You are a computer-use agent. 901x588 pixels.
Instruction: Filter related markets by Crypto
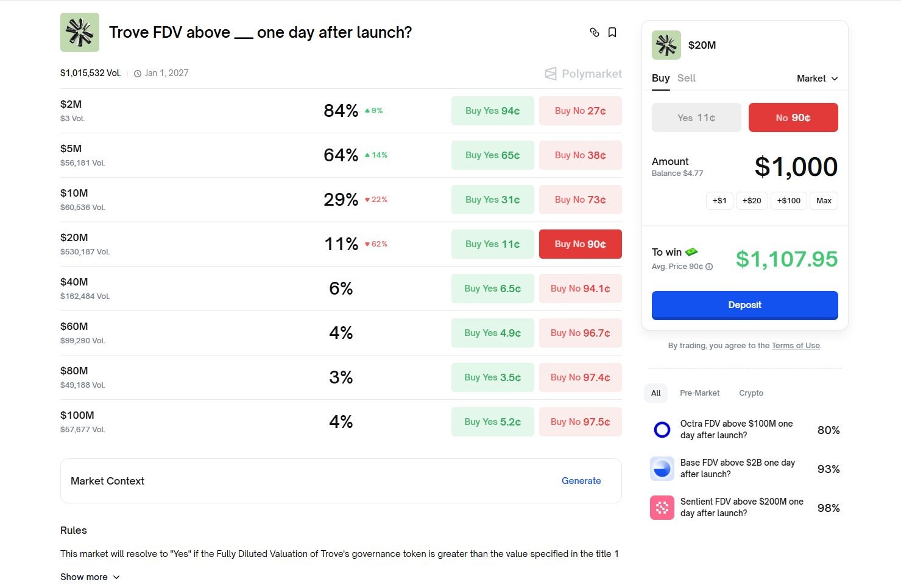pos(751,393)
